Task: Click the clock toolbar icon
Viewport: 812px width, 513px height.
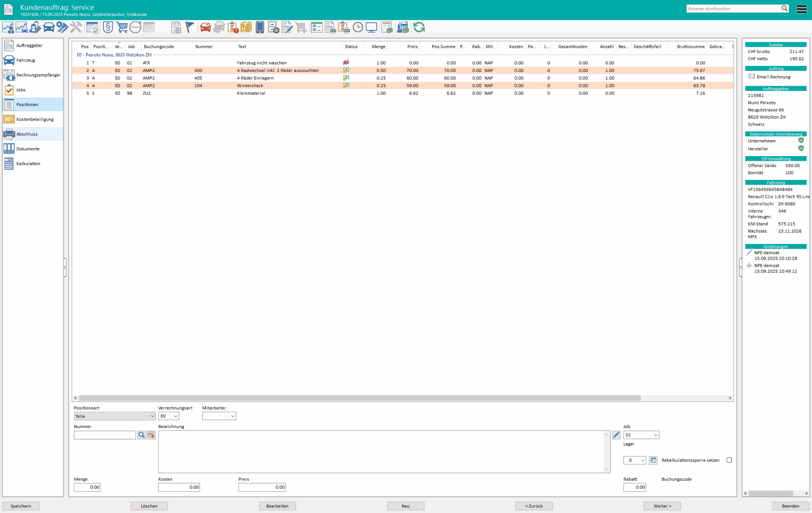Action: point(357,28)
